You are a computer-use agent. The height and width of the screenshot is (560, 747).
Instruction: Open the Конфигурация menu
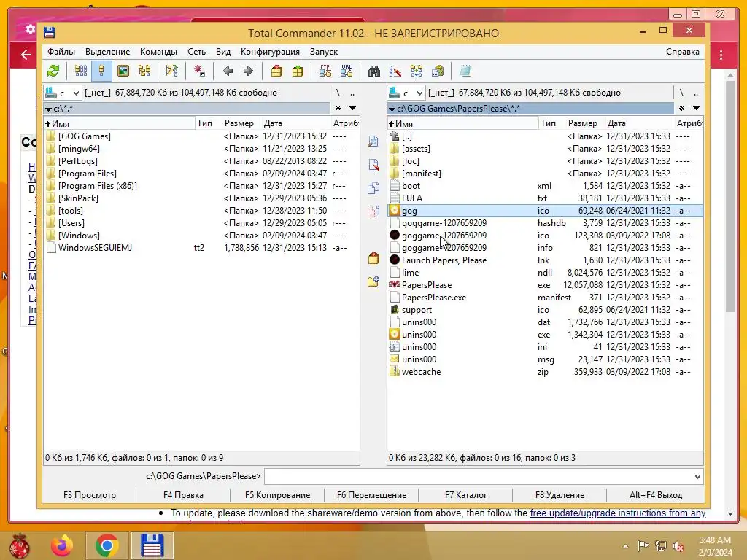(x=270, y=52)
